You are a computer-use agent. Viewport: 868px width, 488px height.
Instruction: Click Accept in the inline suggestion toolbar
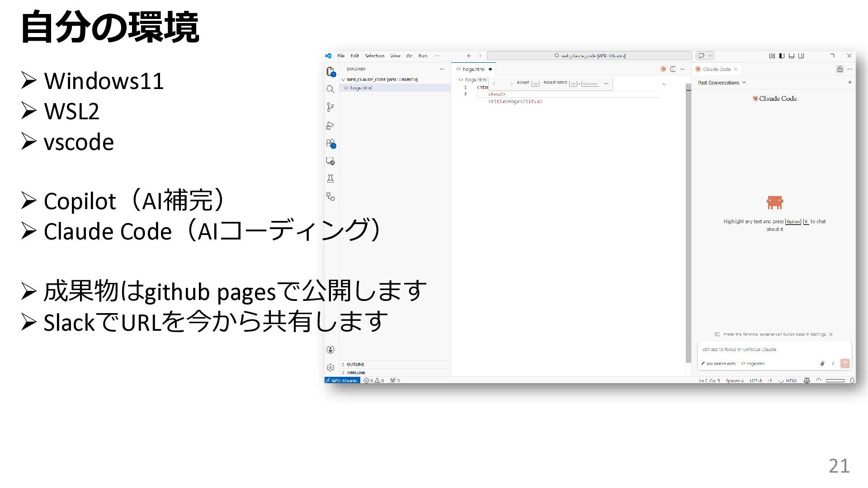click(x=523, y=83)
